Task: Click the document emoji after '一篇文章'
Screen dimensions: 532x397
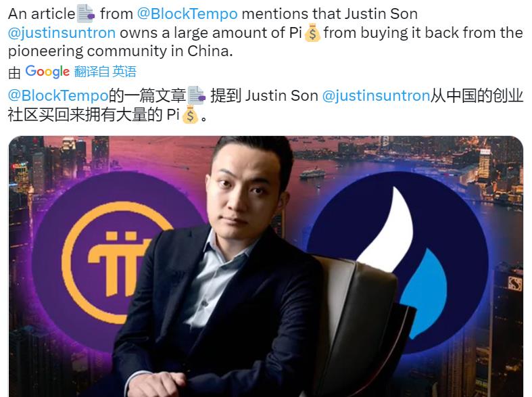Action: 197,95
